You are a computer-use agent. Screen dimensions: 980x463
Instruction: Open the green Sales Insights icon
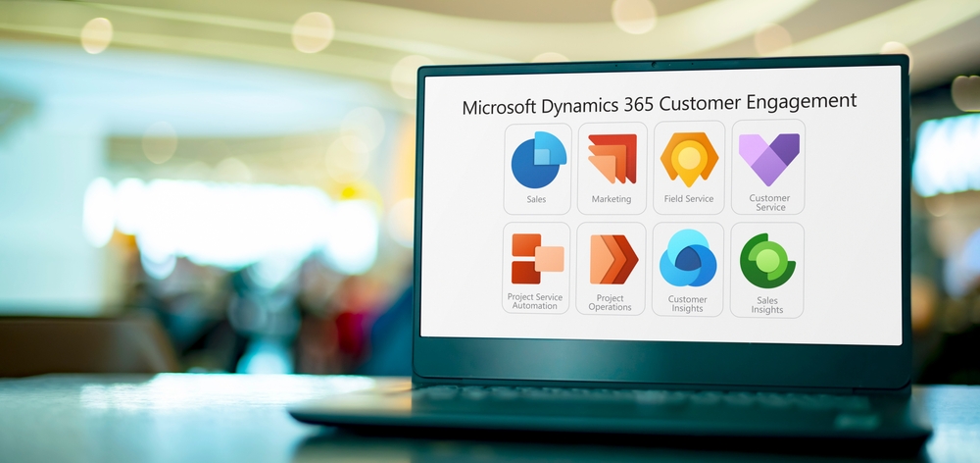point(767,260)
